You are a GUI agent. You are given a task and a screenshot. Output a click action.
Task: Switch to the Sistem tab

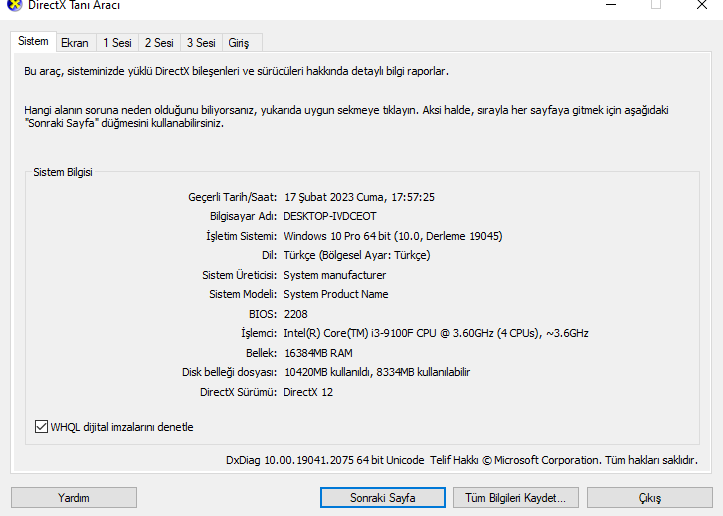click(33, 41)
